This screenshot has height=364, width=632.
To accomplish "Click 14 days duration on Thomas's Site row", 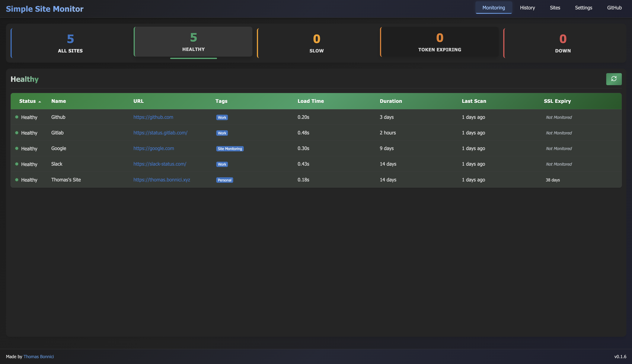I will tap(388, 180).
